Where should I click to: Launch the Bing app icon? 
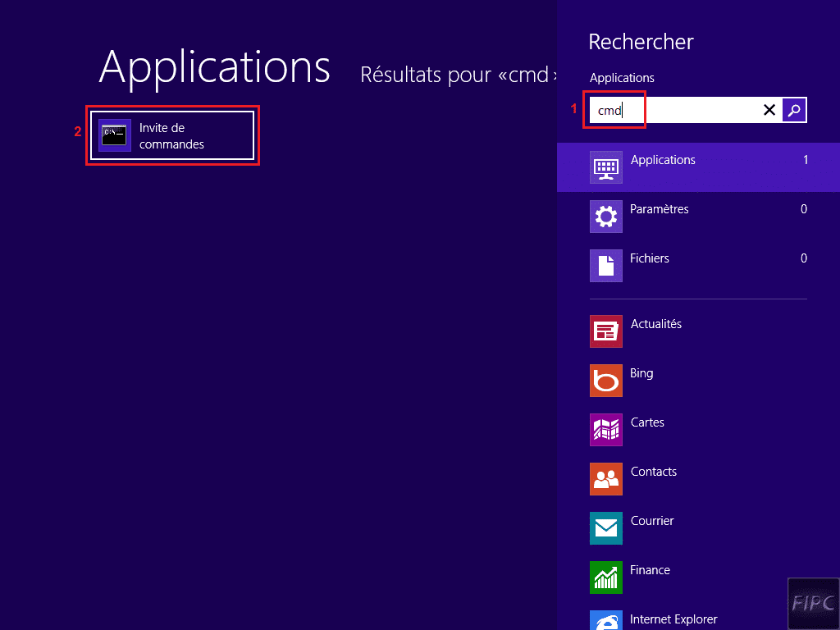(x=605, y=381)
